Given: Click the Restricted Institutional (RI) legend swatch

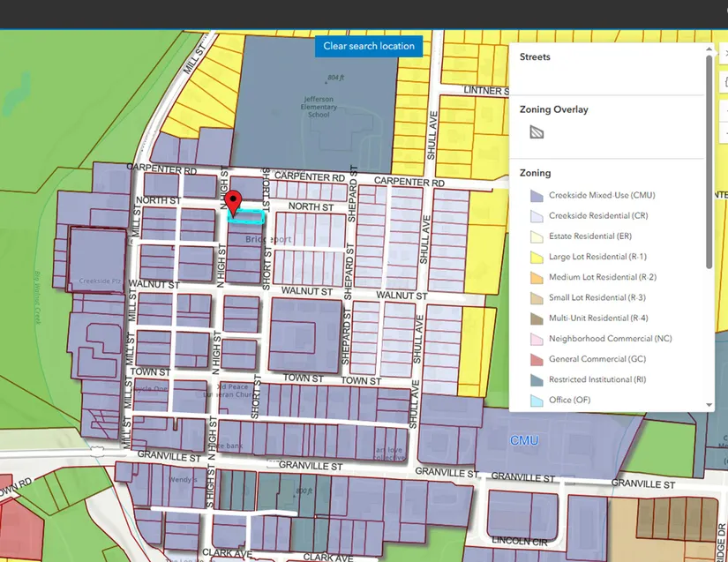Looking at the screenshot, I should pyautogui.click(x=537, y=379).
